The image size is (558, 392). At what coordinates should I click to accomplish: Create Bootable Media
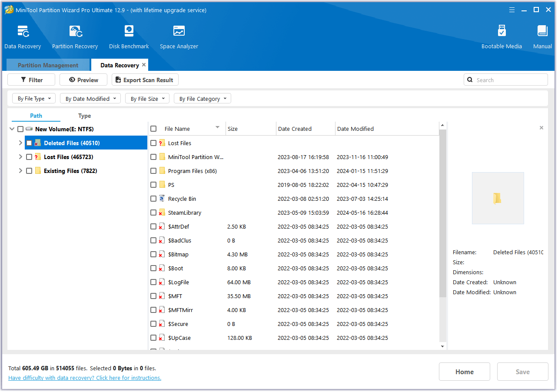coord(502,31)
